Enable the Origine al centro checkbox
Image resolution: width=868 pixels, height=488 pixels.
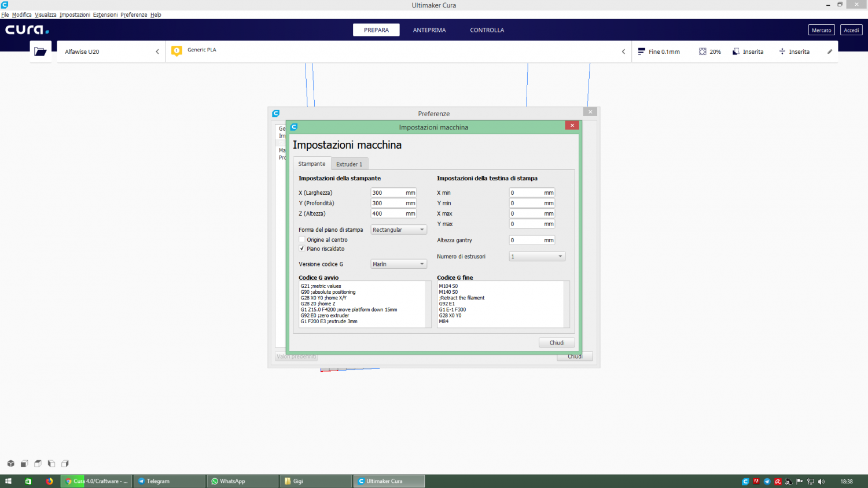(x=302, y=239)
